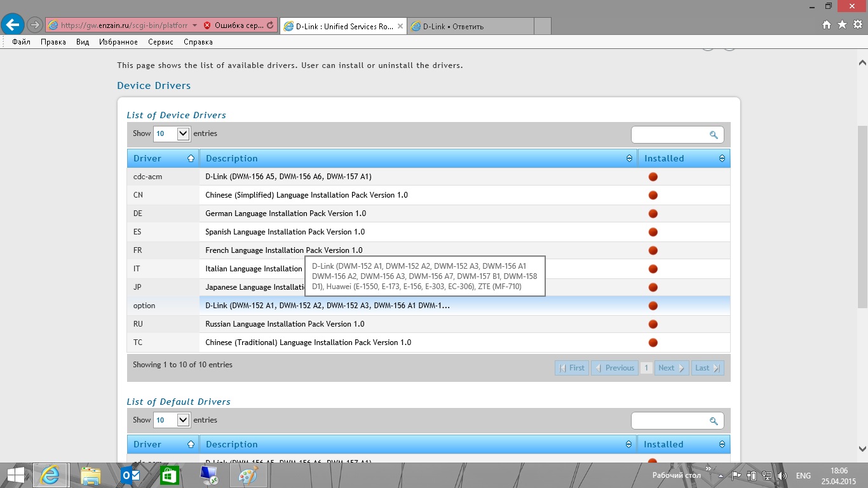The width and height of the screenshot is (868, 488).
Task: Open the browser Tools gear icon
Action: click(x=857, y=25)
